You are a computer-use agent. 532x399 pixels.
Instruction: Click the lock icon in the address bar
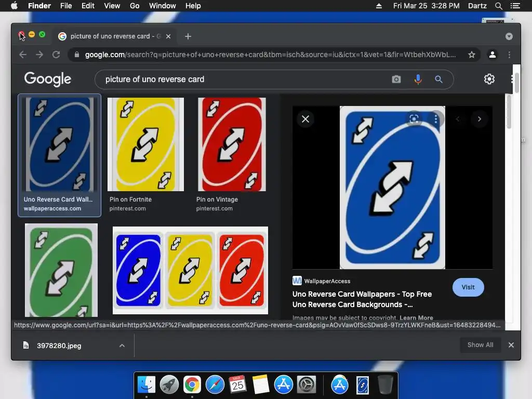point(77,55)
